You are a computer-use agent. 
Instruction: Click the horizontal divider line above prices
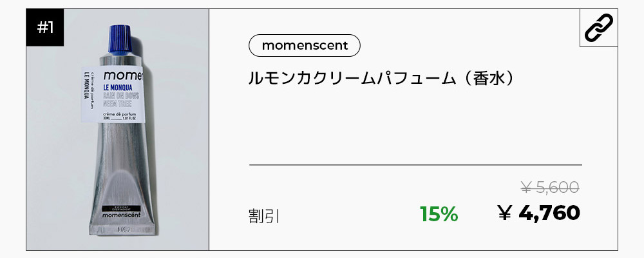coord(415,166)
